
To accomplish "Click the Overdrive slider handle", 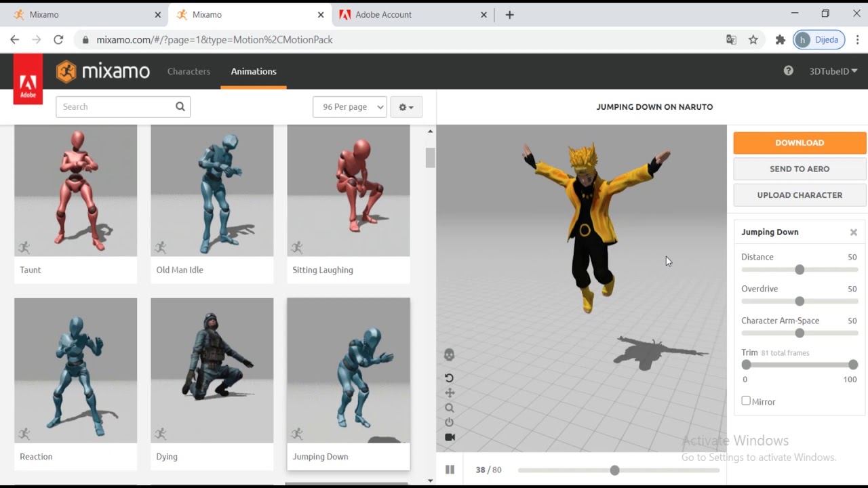I will pos(800,302).
